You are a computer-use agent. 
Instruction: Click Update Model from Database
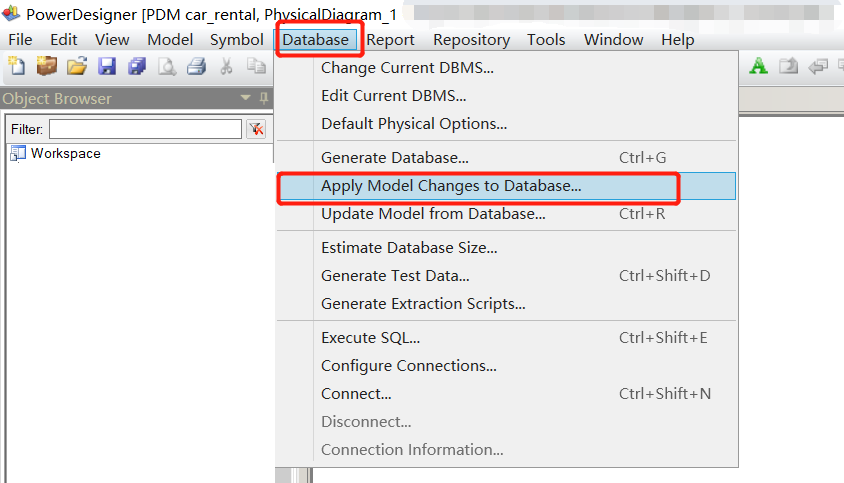(x=433, y=214)
